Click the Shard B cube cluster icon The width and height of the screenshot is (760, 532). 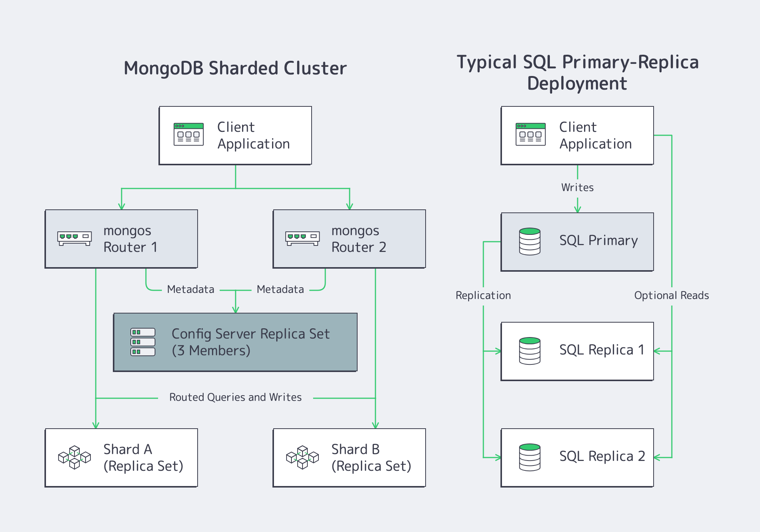[302, 457]
